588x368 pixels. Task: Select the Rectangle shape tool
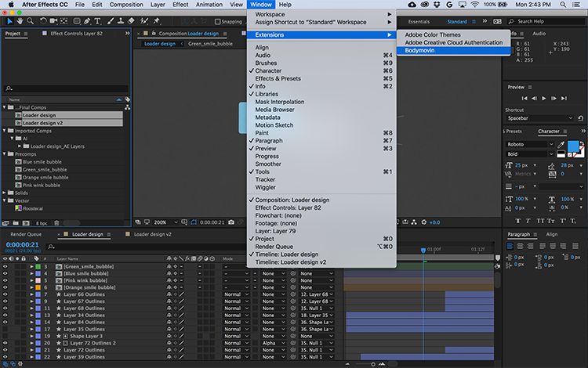[x=77, y=21]
